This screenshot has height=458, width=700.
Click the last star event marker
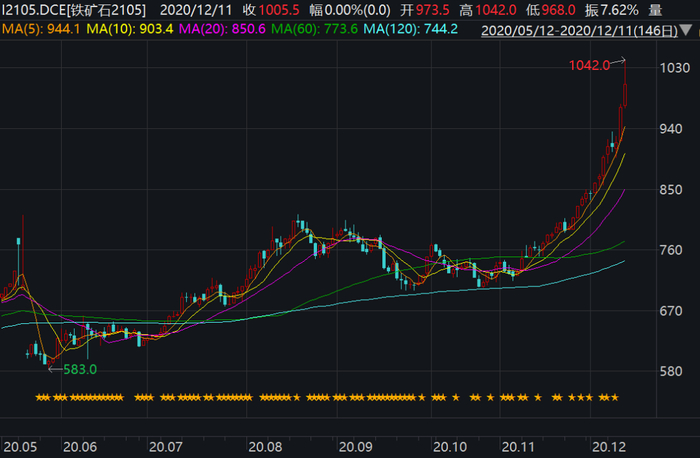[615, 397]
